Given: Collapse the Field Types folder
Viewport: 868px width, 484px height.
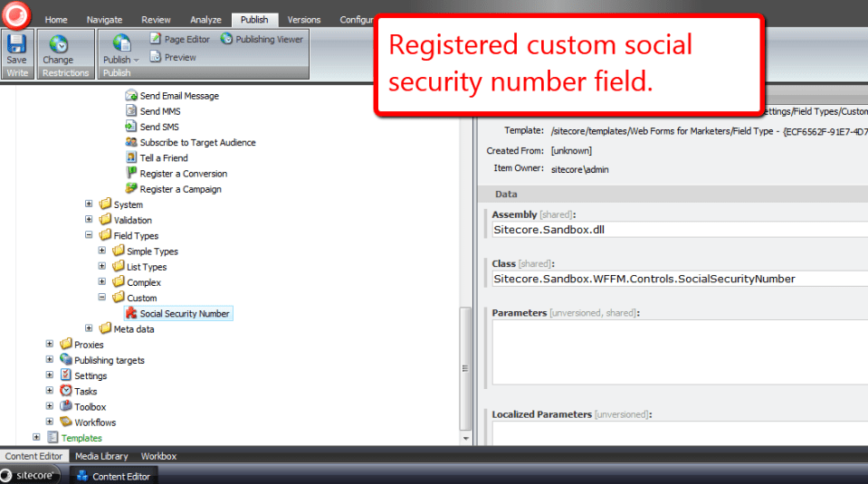Looking at the screenshot, I should pos(89,235).
